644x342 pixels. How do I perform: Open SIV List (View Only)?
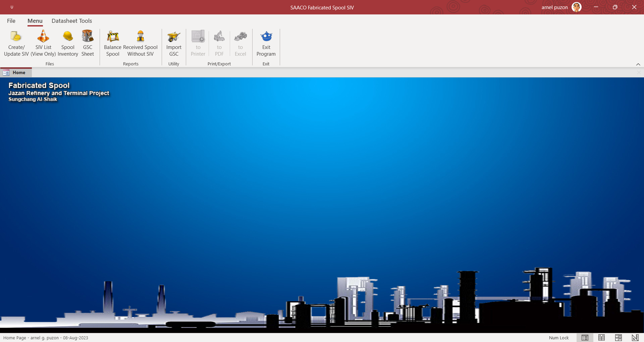(x=43, y=43)
